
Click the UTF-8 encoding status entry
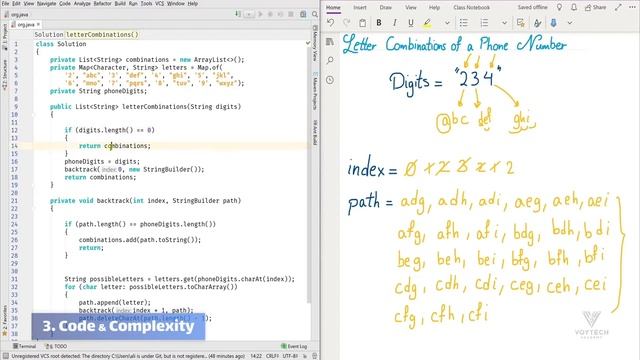290,356
